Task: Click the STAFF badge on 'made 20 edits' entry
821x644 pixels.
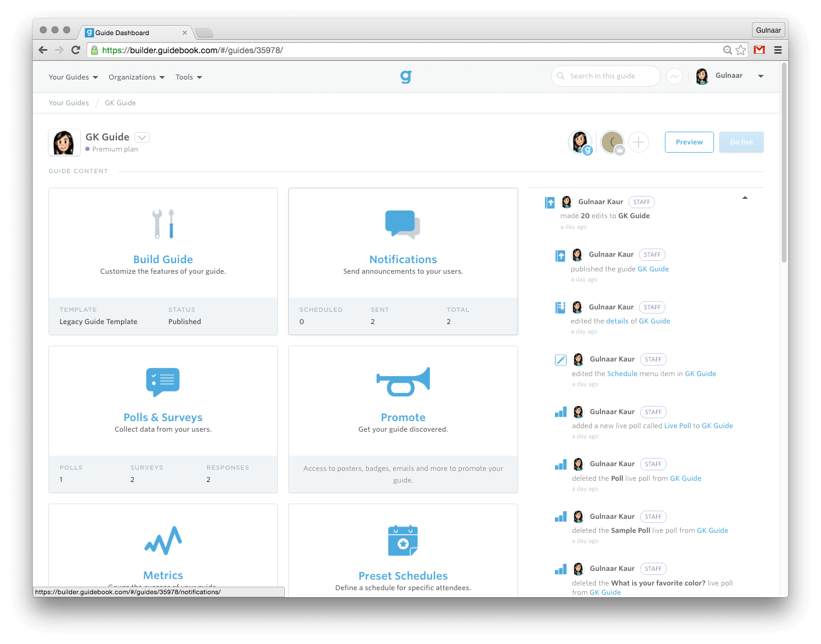Action: (x=641, y=202)
